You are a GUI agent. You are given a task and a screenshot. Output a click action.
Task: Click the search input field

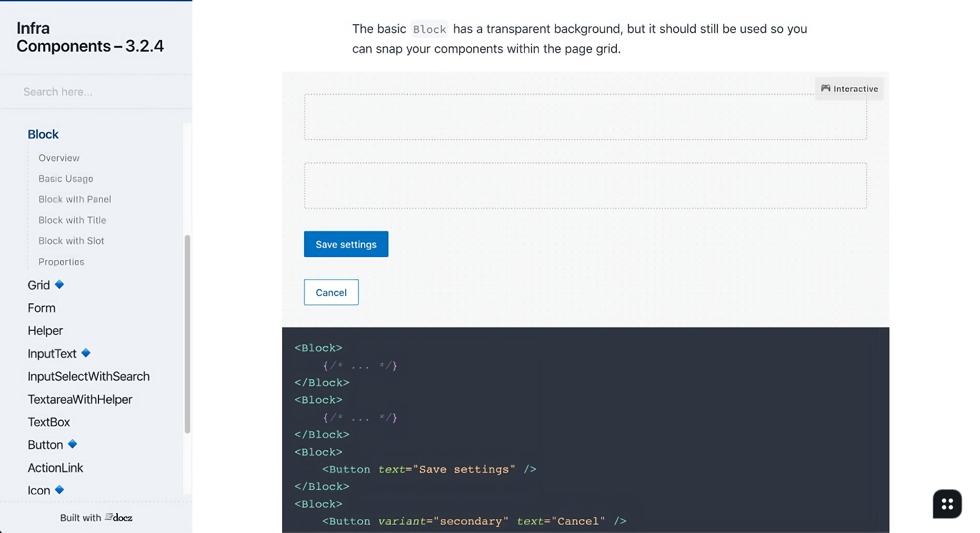96,92
